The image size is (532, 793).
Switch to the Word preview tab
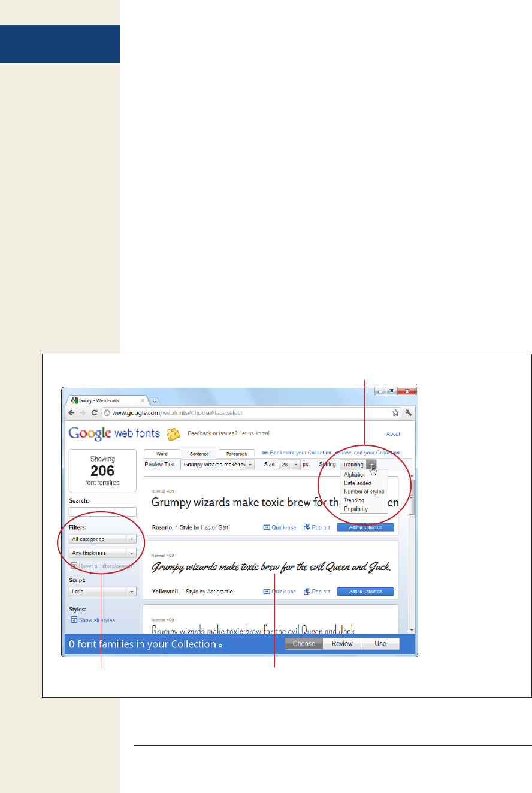pos(162,454)
